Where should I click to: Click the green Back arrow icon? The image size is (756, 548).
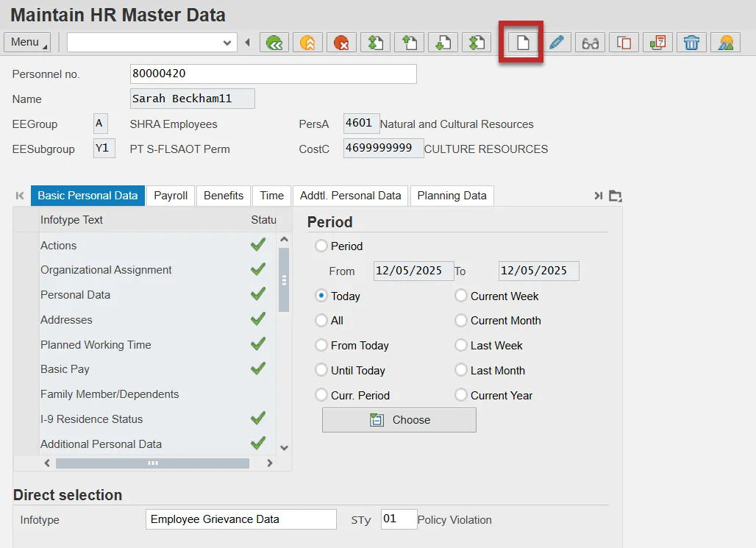274,43
